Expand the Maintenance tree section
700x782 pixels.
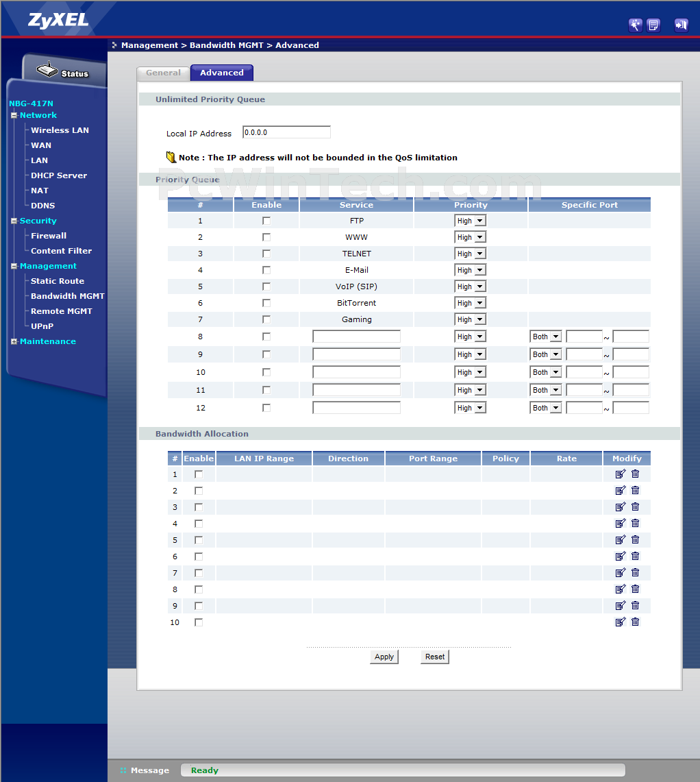point(14,341)
